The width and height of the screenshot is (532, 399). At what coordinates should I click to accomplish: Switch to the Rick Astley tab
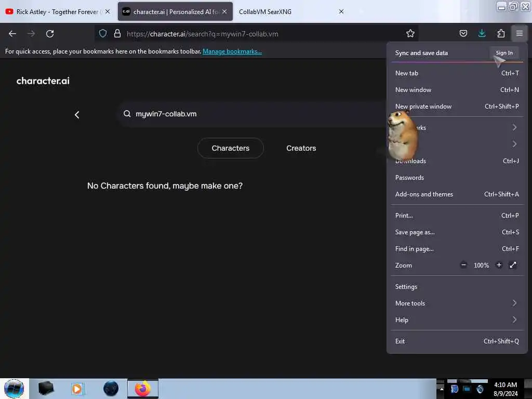58,11
